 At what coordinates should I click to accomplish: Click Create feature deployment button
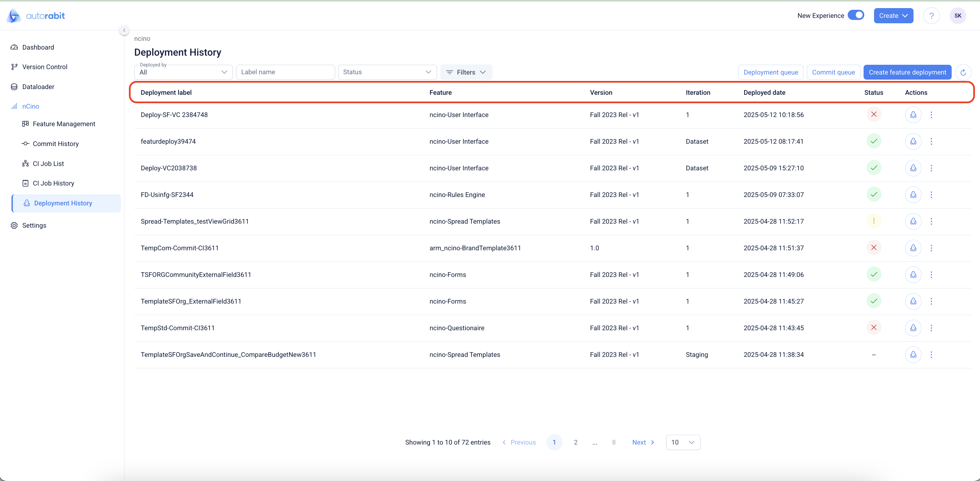907,72
